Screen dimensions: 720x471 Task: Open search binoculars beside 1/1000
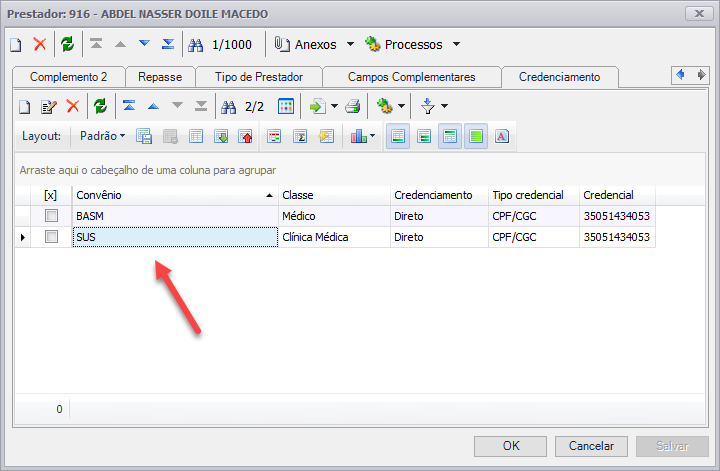[196, 45]
